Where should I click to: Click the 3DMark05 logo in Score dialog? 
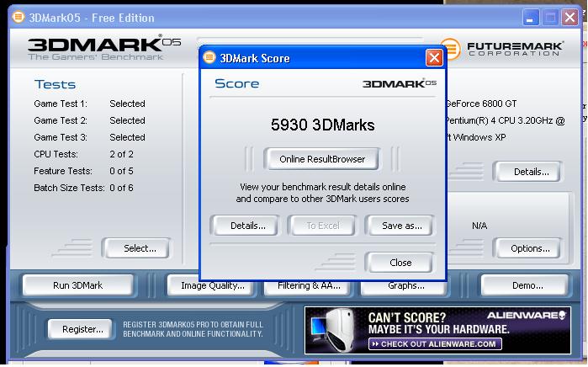[x=399, y=83]
